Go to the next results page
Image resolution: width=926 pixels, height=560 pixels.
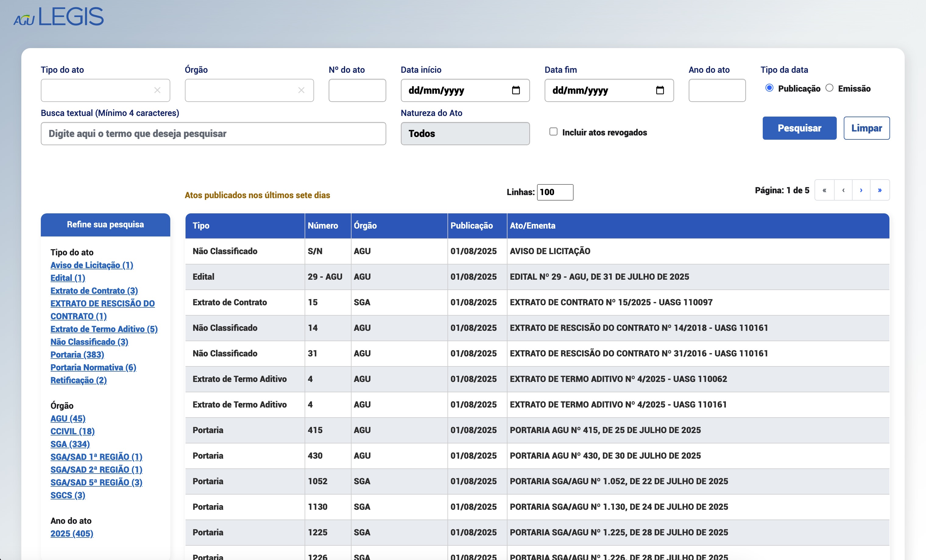[861, 190]
